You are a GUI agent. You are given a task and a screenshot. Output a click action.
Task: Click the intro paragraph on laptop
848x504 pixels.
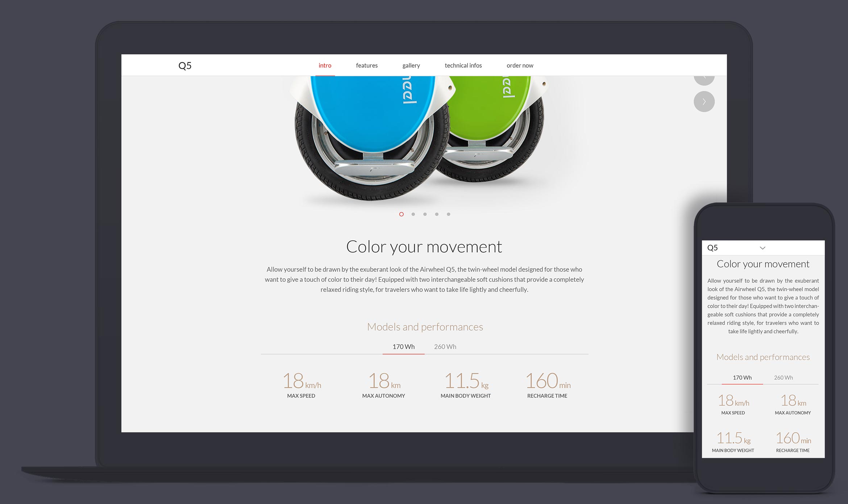pyautogui.click(x=424, y=280)
